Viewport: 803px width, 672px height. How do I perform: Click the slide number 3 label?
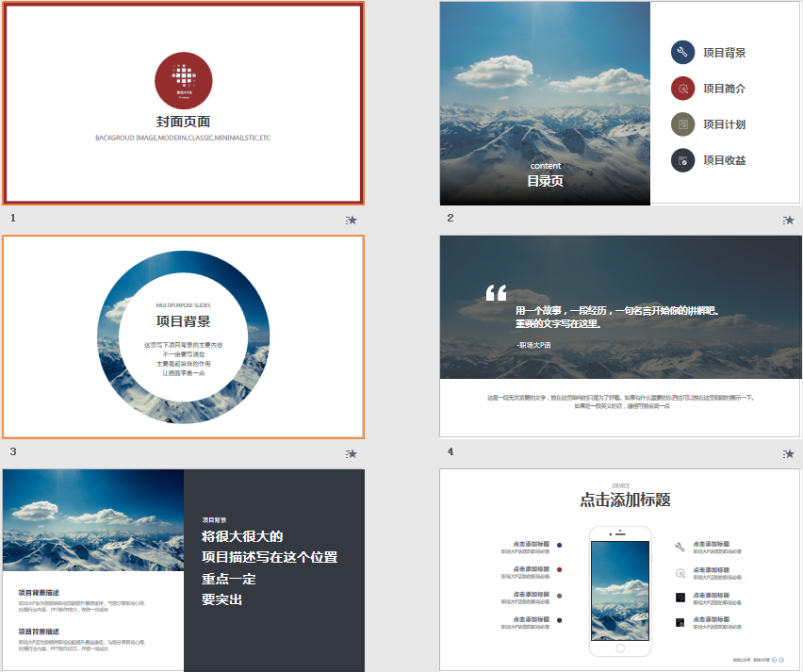tap(13, 451)
